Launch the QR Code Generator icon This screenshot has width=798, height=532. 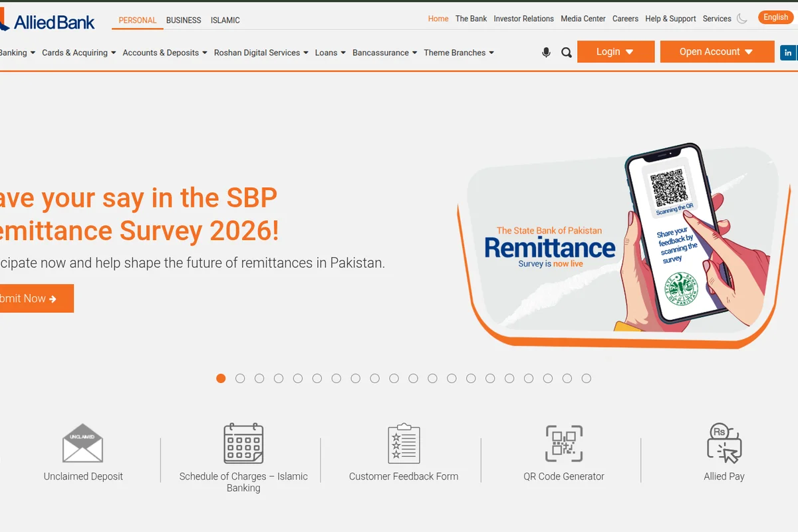564,443
